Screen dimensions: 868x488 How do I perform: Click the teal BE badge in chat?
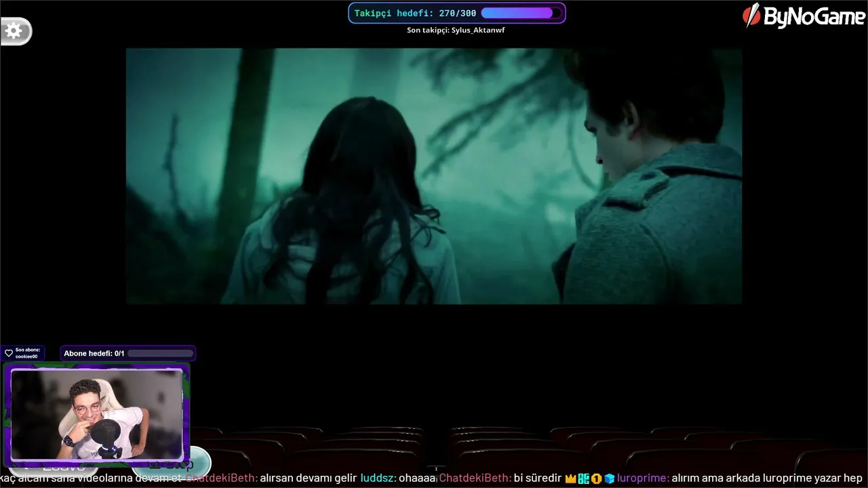pyautogui.click(x=584, y=479)
